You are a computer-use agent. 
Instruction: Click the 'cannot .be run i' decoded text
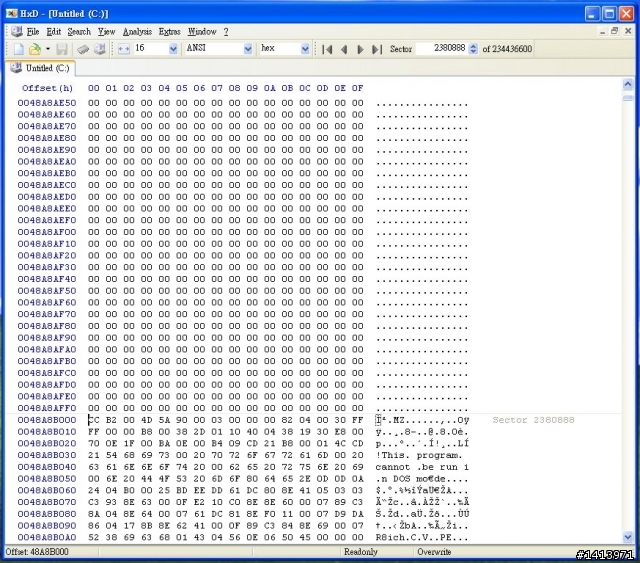point(422,467)
